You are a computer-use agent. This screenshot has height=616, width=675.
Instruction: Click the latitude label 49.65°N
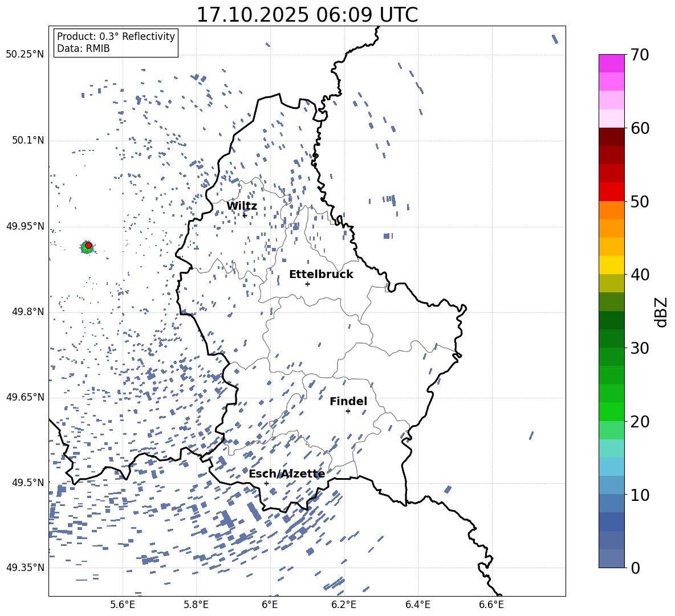coord(25,397)
